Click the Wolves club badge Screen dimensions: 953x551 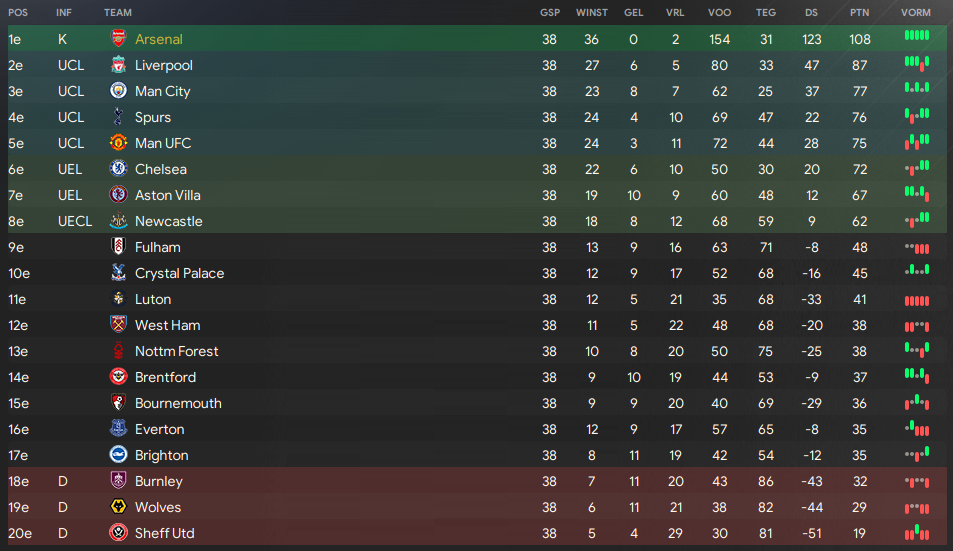[x=118, y=507]
